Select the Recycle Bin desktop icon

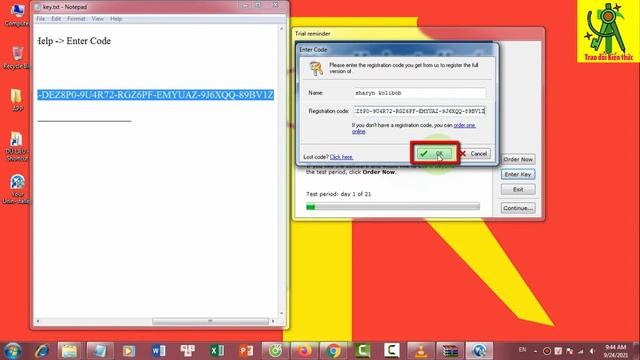[17, 58]
